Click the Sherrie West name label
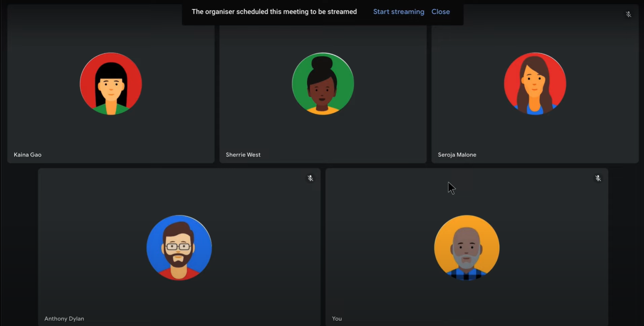 pyautogui.click(x=243, y=154)
